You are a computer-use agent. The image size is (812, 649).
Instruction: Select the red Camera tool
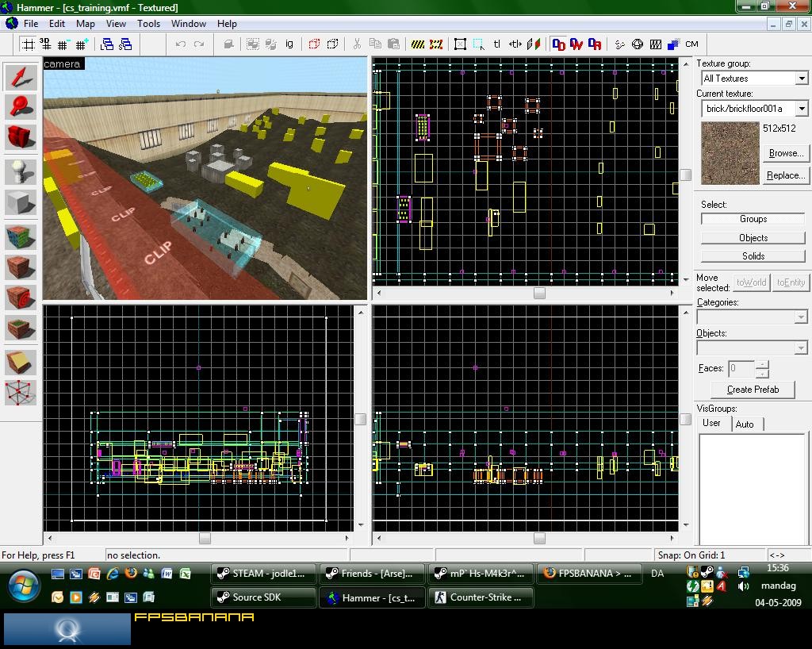click(21, 136)
